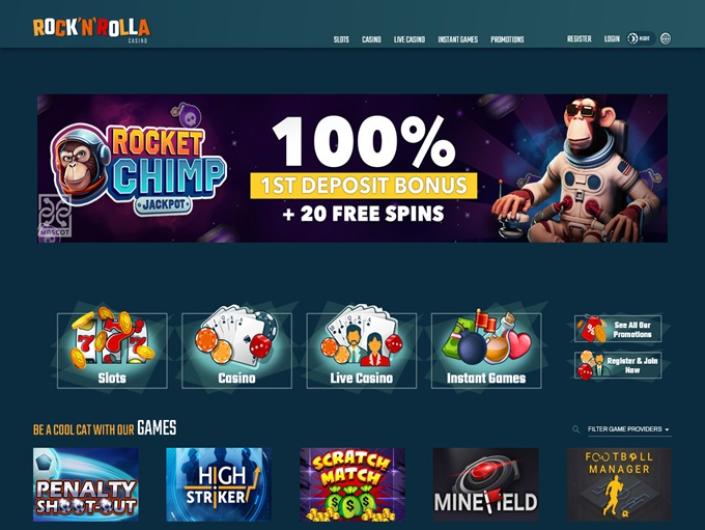Launch the Minefield game thumbnail
Viewport: 705px width, 530px height.
(x=486, y=484)
